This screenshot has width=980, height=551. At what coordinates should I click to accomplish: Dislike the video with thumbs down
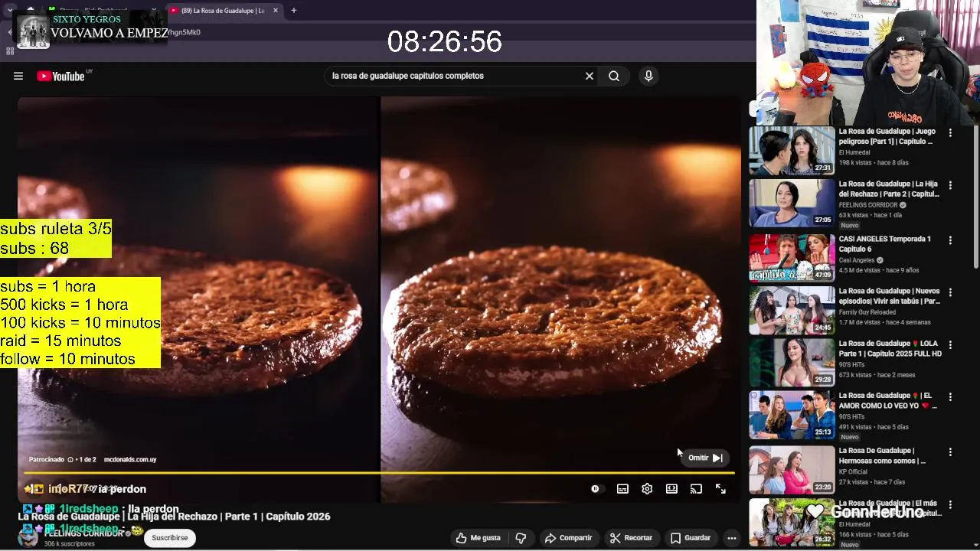click(x=521, y=538)
